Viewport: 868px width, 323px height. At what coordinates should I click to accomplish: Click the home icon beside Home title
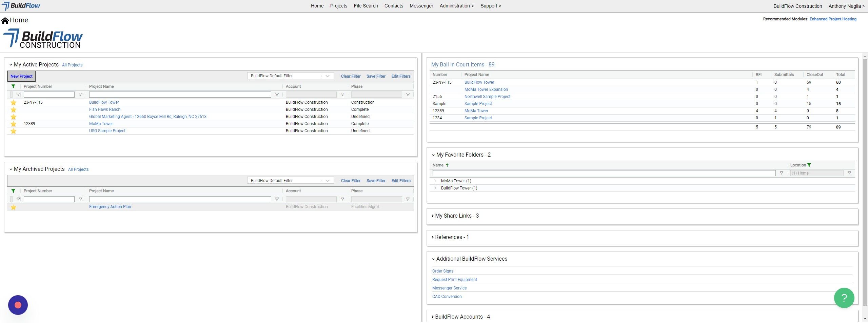(x=5, y=21)
